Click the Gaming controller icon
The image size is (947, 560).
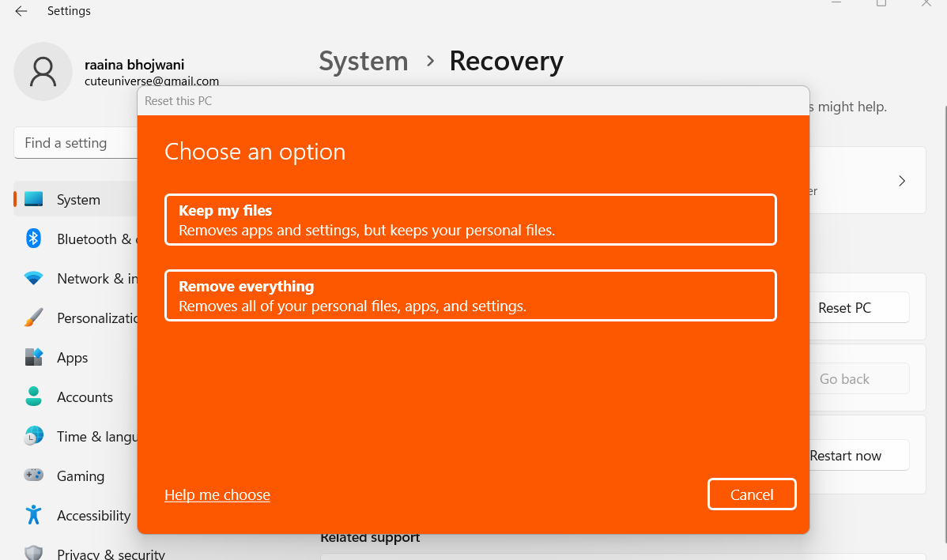pos(33,475)
